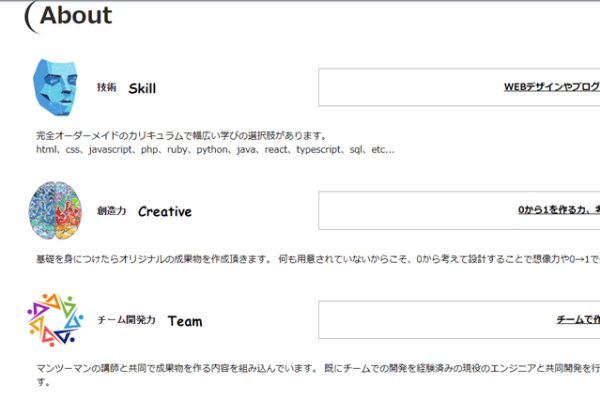Click the html, css, javascript language list
The width and height of the screenshot is (600, 400).
pos(215,150)
